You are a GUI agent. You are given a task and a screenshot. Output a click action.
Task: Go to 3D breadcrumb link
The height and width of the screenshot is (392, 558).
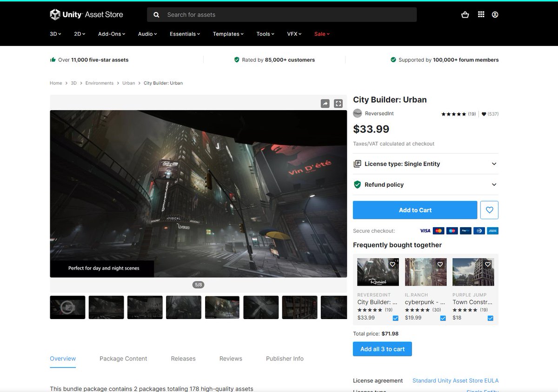pos(73,83)
